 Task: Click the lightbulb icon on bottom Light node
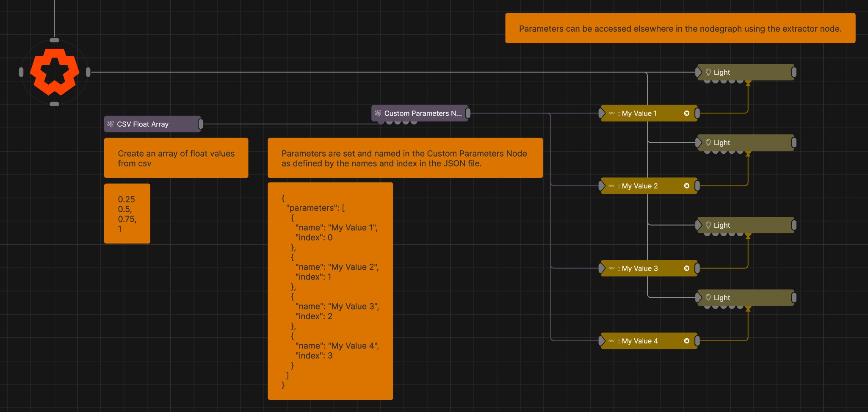(708, 298)
